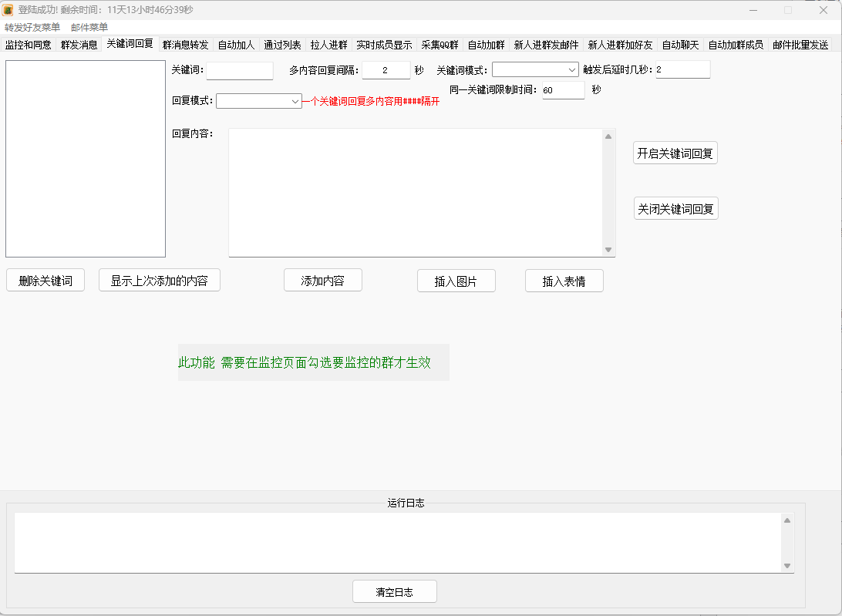Select the 采集QQ群 tab
842x616 pixels.
(441, 45)
